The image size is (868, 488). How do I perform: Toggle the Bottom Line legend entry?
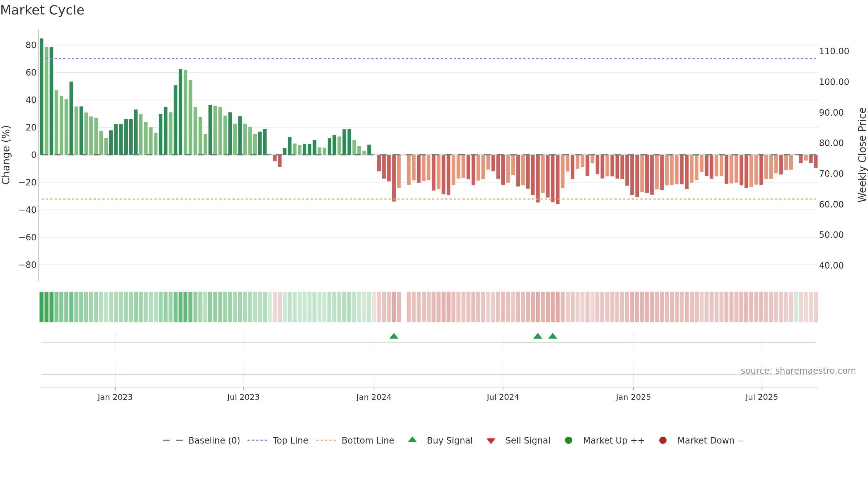point(355,440)
